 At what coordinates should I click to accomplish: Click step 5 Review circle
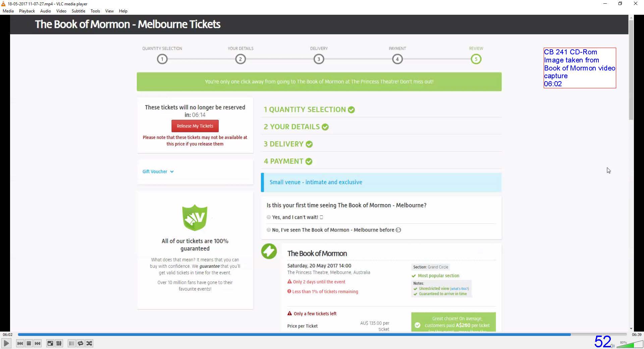pos(476,59)
